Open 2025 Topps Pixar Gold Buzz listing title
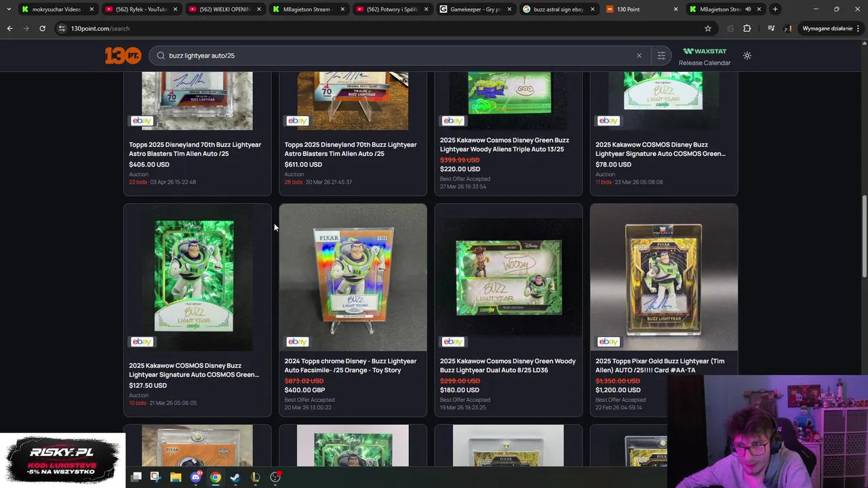The height and width of the screenshot is (488, 868). [x=660, y=365]
